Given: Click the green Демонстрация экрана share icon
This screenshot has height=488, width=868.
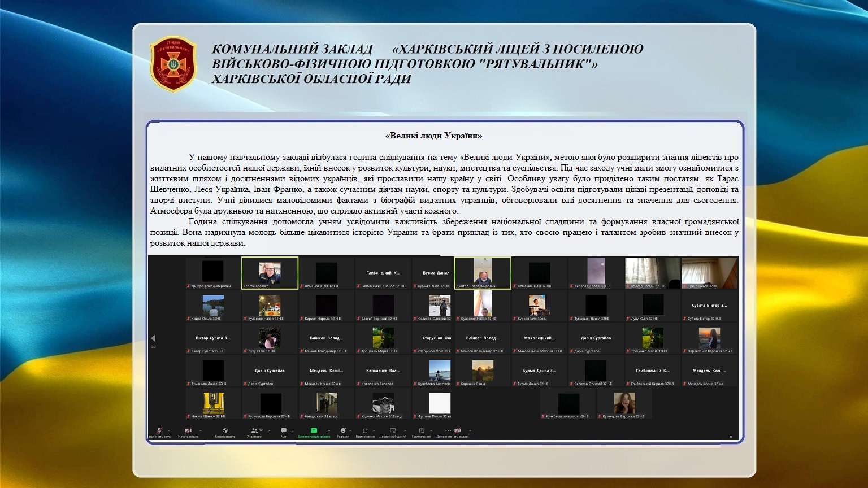Looking at the screenshot, I should [x=314, y=432].
